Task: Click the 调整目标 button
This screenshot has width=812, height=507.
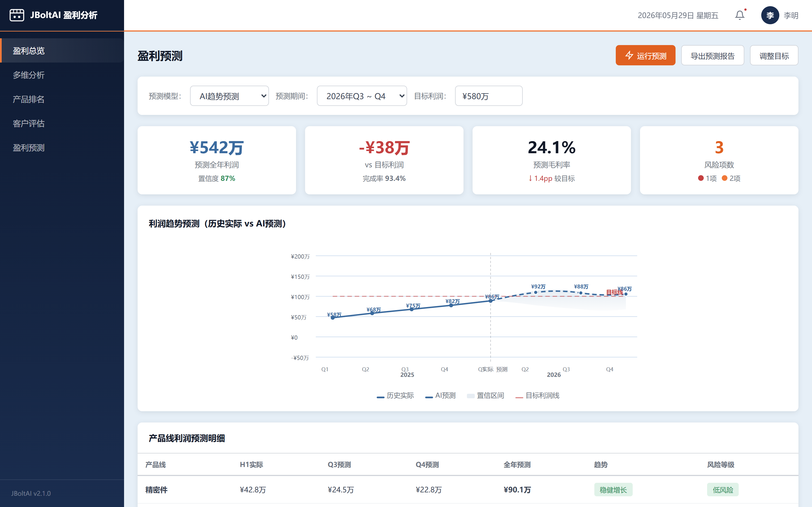Action: (774, 55)
